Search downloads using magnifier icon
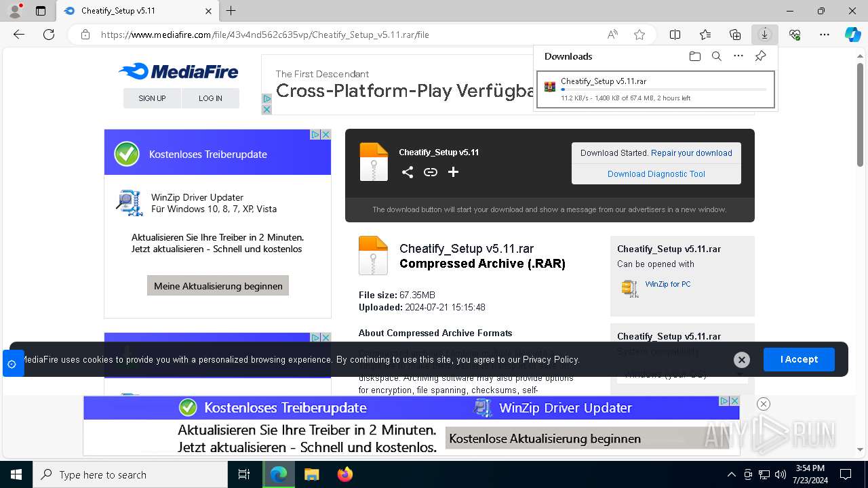The height and width of the screenshot is (488, 868). [x=717, y=56]
